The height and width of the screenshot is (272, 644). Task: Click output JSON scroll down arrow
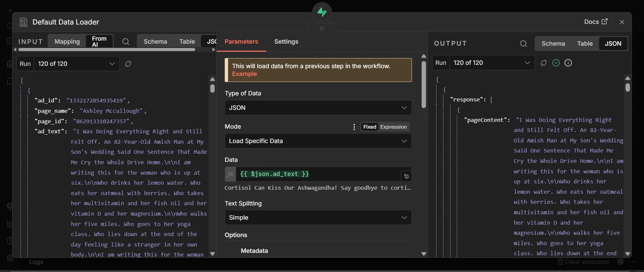(628, 254)
